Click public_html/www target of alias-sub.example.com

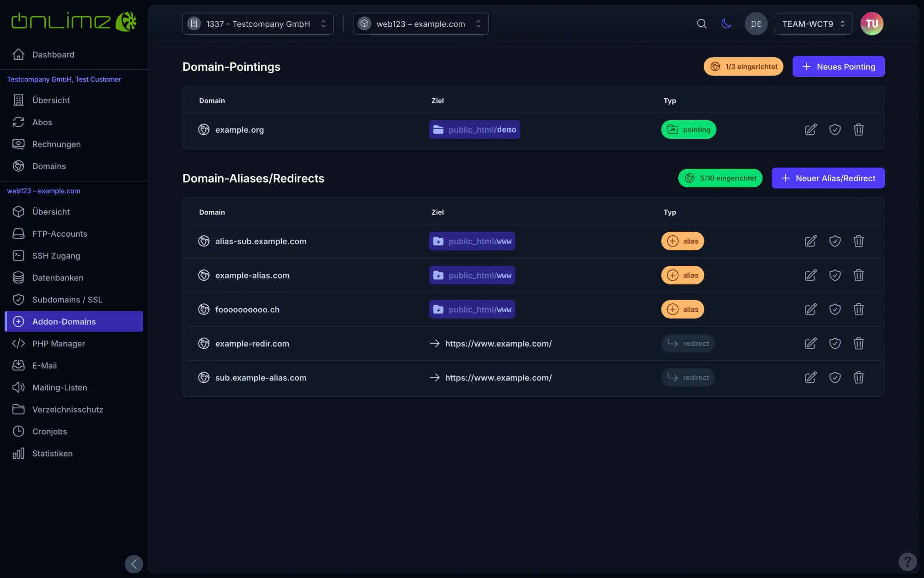point(472,241)
